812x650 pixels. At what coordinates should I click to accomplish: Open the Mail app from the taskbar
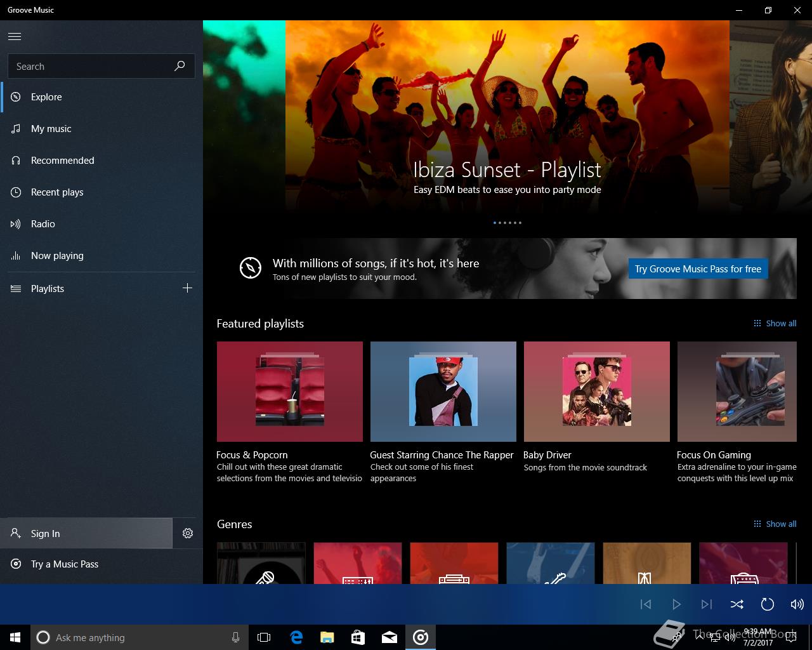pos(390,637)
